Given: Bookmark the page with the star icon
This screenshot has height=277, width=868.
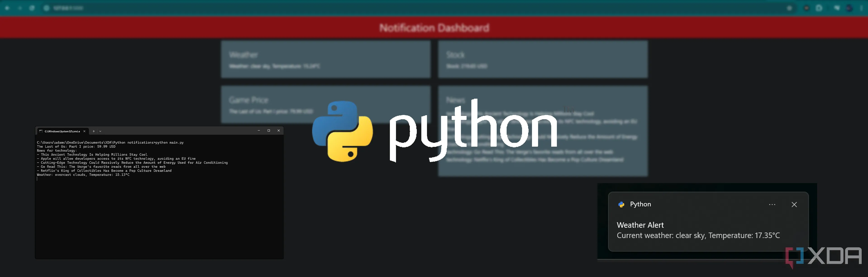Looking at the screenshot, I should (789, 8).
